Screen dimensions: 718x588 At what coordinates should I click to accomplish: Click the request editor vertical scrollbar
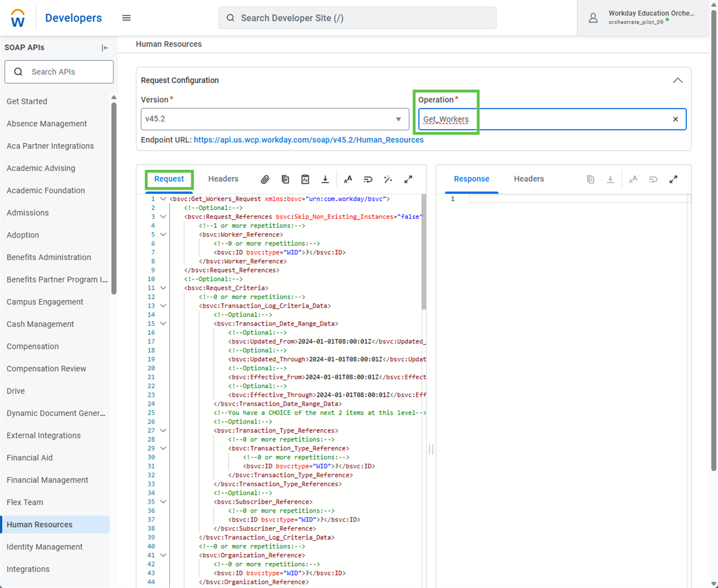click(x=424, y=251)
